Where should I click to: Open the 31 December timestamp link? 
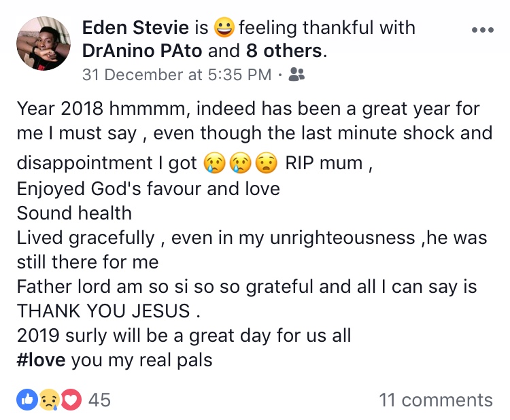click(x=176, y=75)
